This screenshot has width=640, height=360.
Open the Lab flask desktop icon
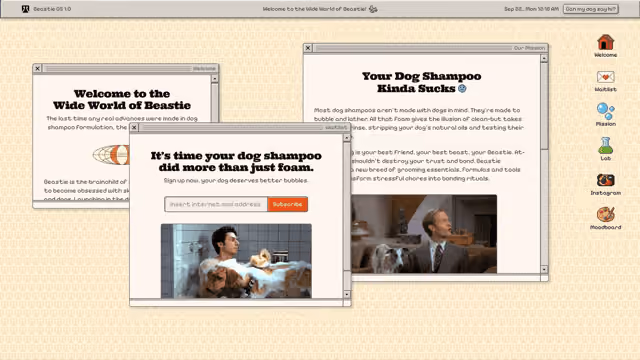point(605,149)
